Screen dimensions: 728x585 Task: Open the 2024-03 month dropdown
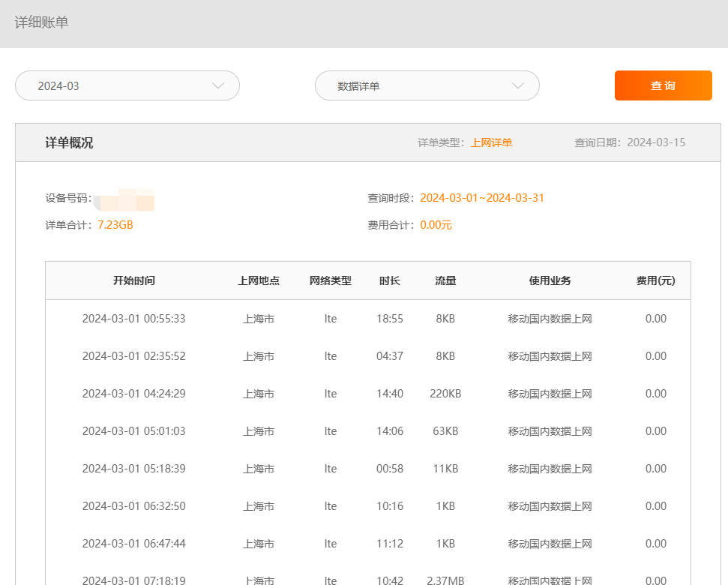tap(127, 85)
